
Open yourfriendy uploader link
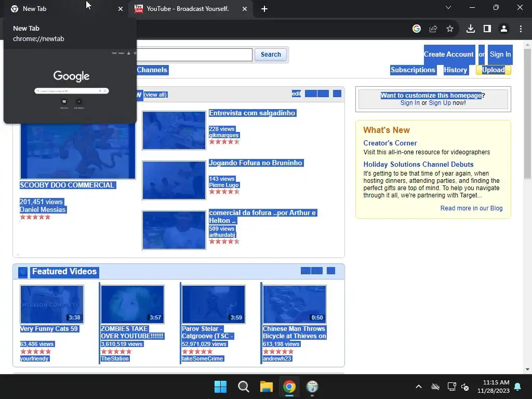(x=35, y=358)
